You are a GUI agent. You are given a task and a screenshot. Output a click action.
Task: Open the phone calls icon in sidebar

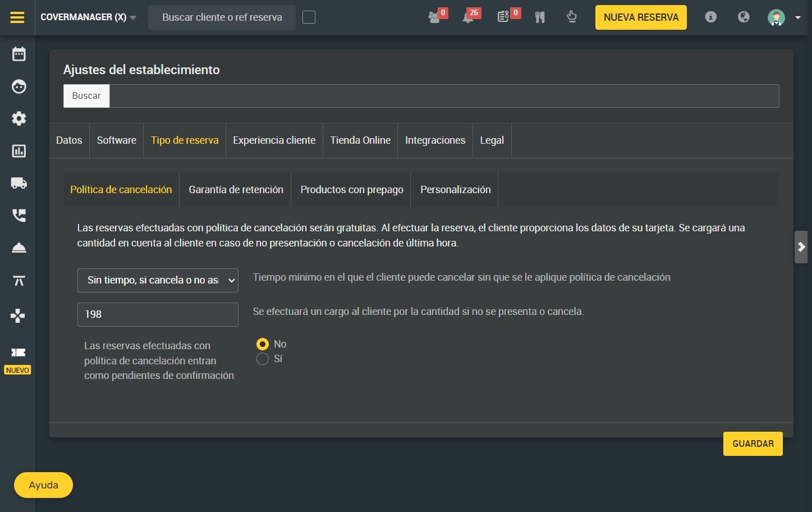pyautogui.click(x=19, y=216)
